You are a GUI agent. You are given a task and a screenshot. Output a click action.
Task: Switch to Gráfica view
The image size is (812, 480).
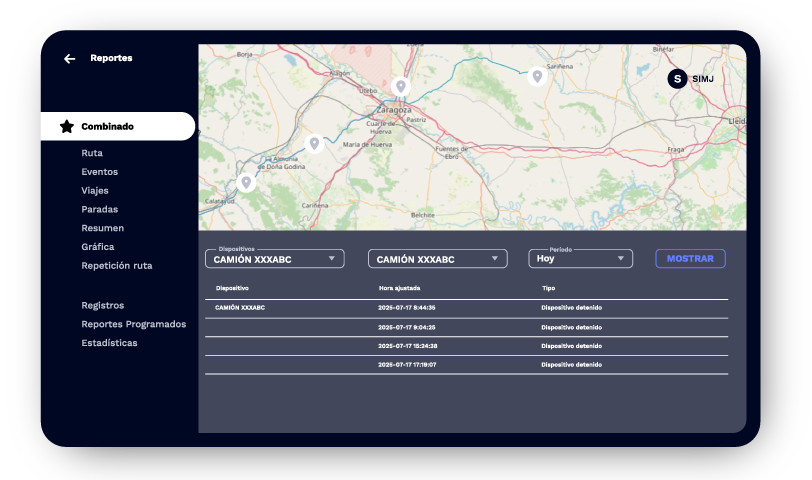98,246
